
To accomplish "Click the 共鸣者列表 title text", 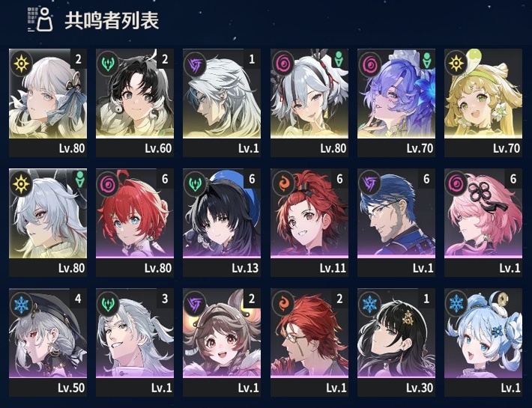I will coord(112,20).
